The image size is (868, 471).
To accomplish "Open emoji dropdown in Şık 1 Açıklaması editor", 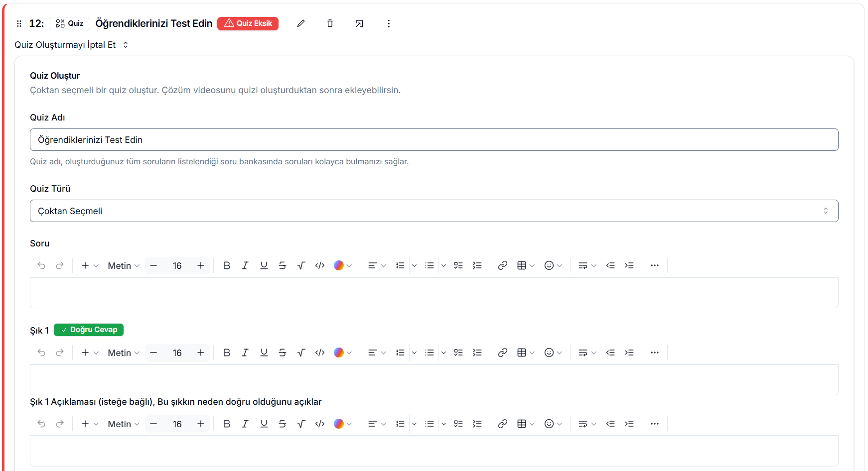I will click(x=553, y=424).
